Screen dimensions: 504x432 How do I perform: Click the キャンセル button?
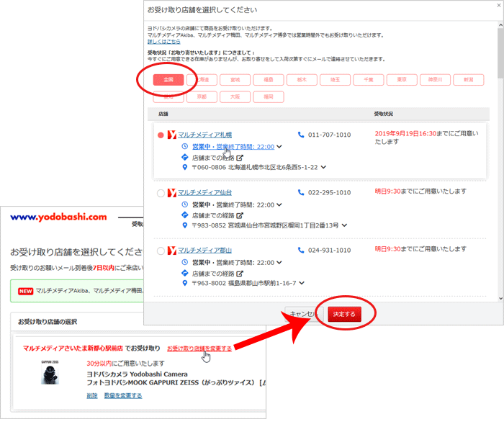(303, 314)
